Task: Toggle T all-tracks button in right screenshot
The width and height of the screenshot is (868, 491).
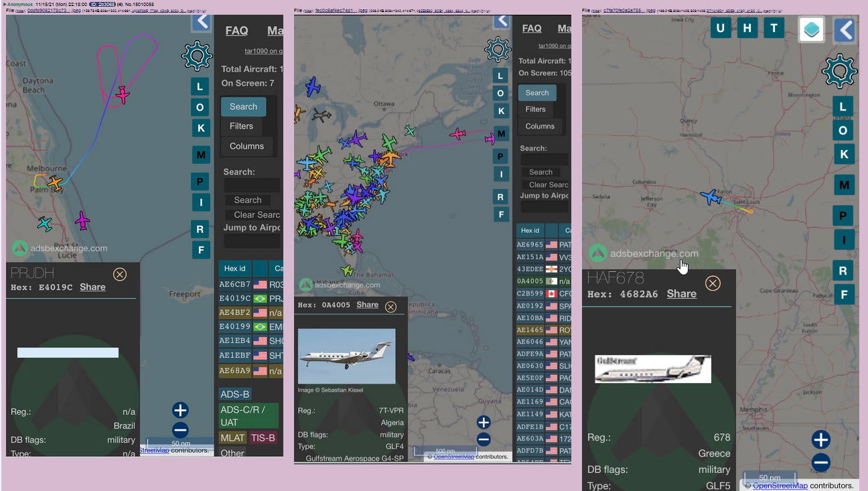Action: pyautogui.click(x=774, y=28)
